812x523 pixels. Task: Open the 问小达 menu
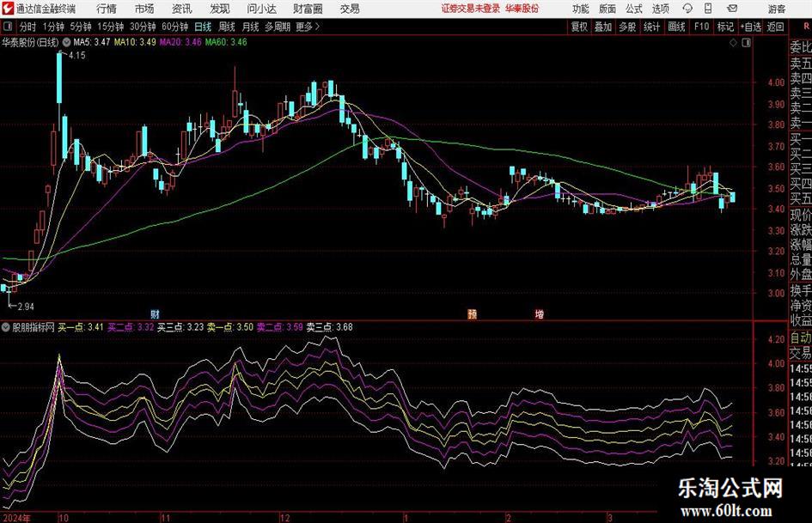coord(261,9)
